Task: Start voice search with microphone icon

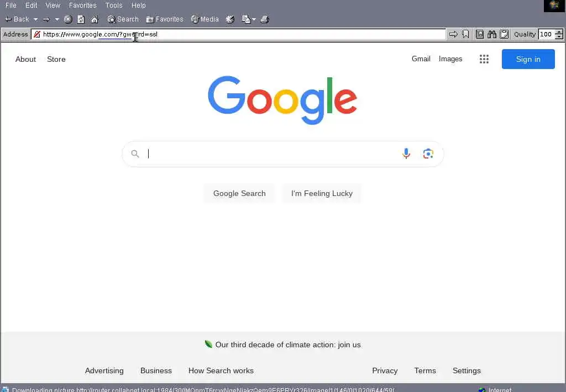Action: (x=406, y=153)
